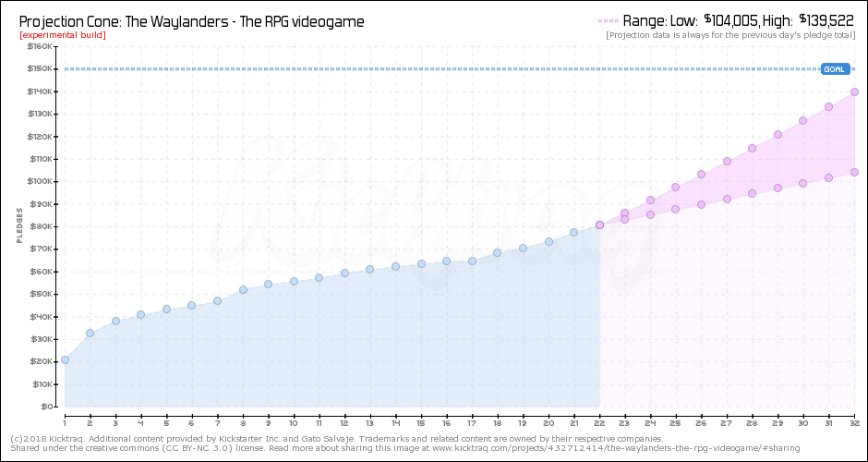Click the x-axis day label '15'
The width and height of the screenshot is (868, 462).
421,422
